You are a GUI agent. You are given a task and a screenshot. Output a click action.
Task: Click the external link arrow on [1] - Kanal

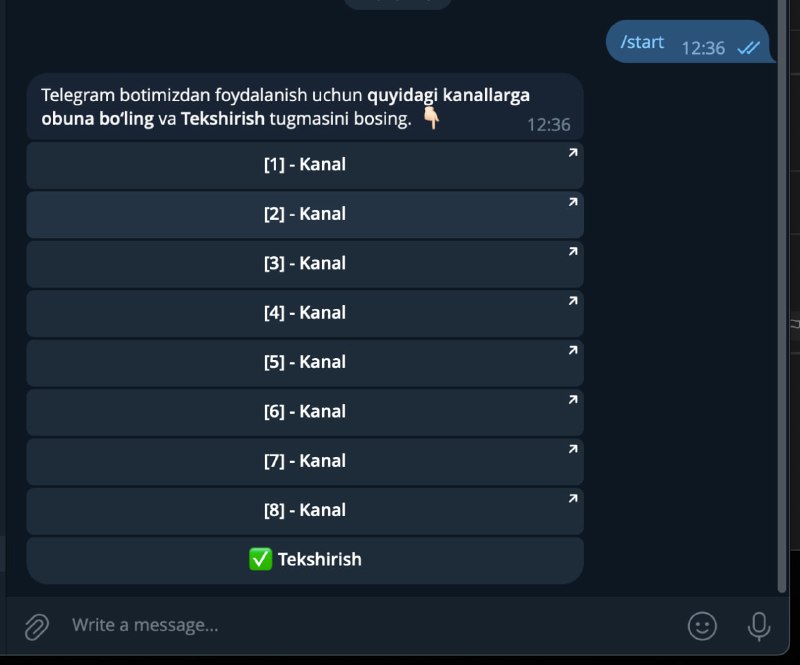coord(573,153)
